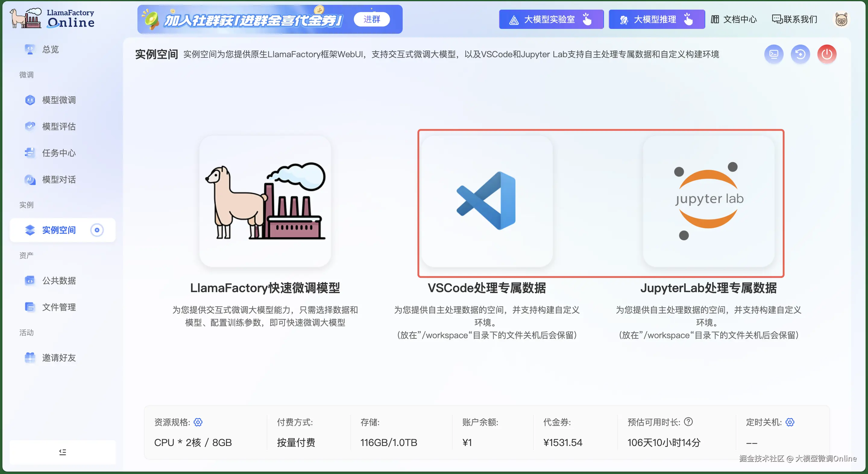Open the terminal console icon button
The width and height of the screenshot is (868, 474).
pyautogui.click(x=774, y=54)
